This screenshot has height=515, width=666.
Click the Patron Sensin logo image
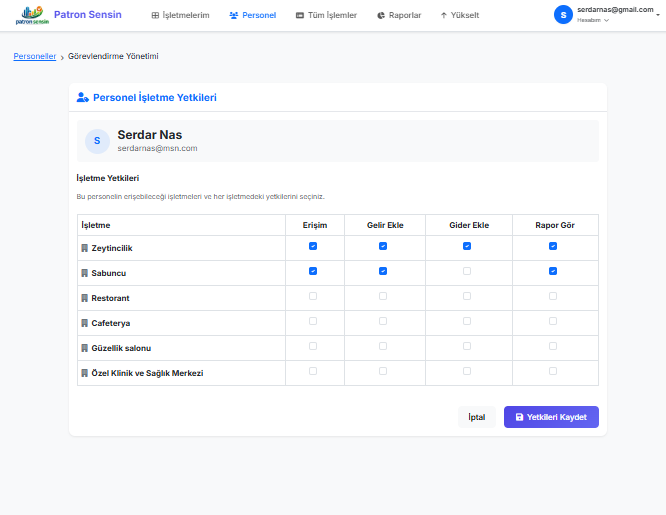click(x=32, y=15)
